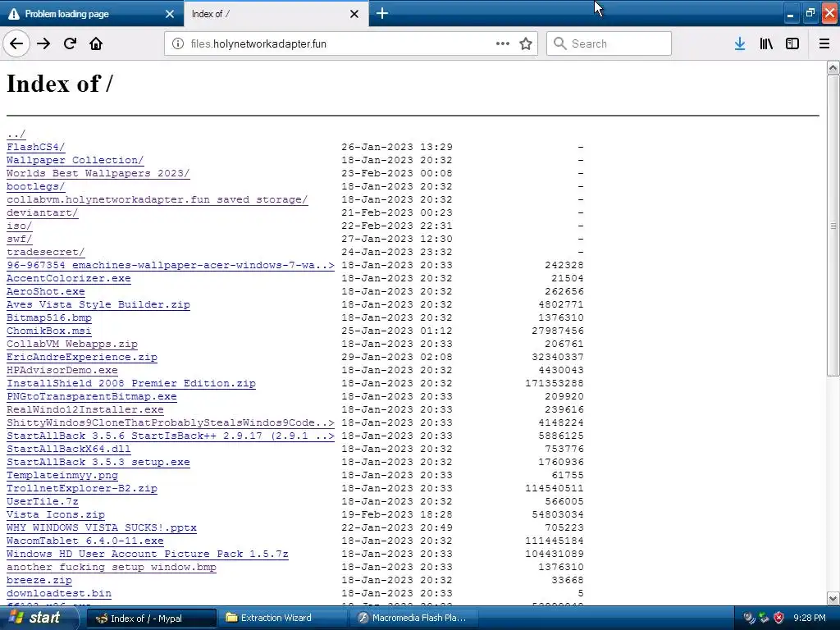Download downloadtest.bin
This screenshot has height=630, width=840.
click(59, 593)
